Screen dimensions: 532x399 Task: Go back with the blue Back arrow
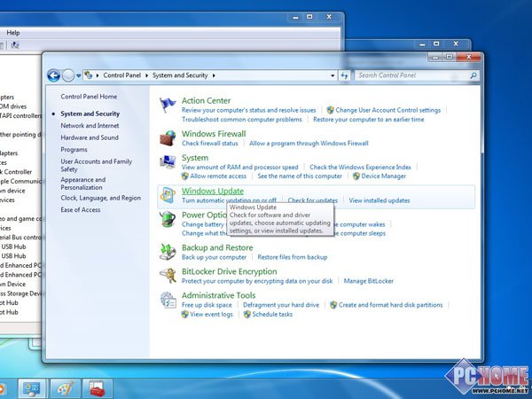click(53, 75)
